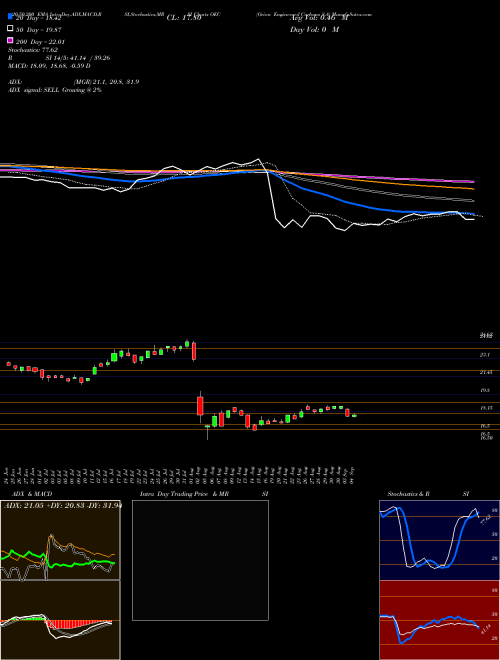Click the ADX (MGR) values line
This screenshot has width=500, height=660.
[x=73, y=82]
